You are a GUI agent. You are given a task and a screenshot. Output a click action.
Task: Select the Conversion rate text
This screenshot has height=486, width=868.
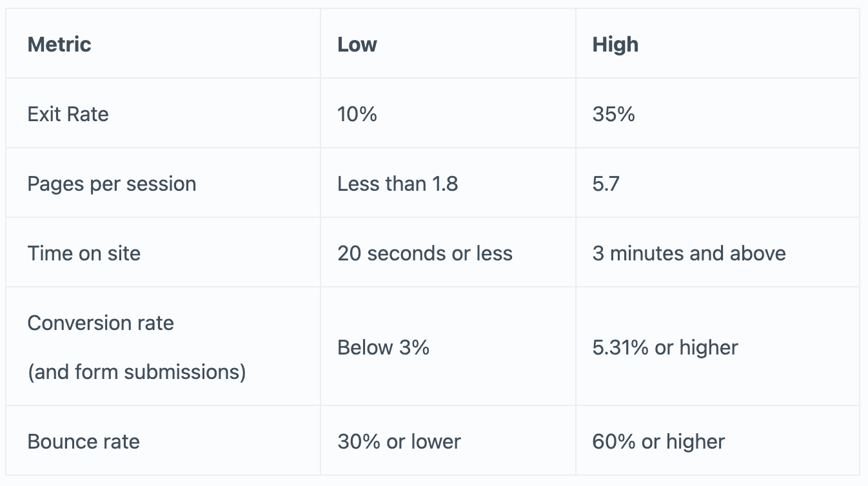tap(101, 322)
